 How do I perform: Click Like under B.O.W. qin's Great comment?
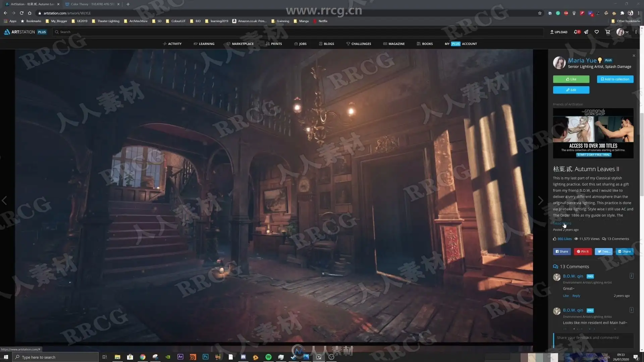click(x=566, y=296)
